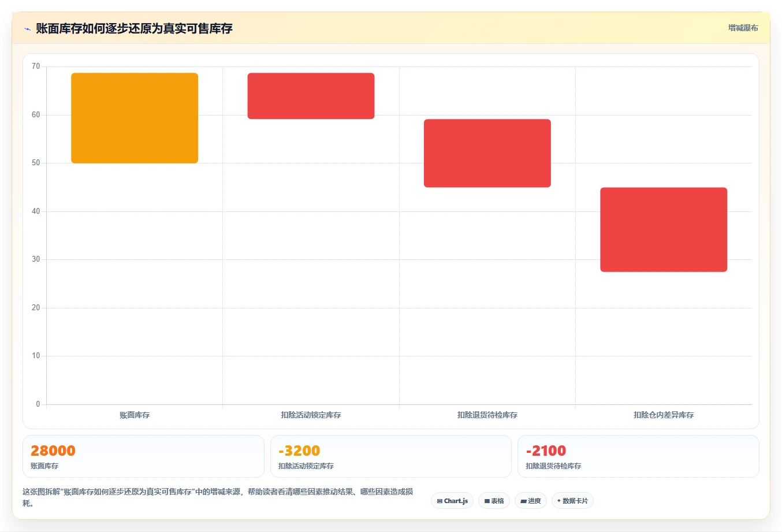The width and height of the screenshot is (782, 532).
Task: Open the -2100 data card
Action: 638,456
